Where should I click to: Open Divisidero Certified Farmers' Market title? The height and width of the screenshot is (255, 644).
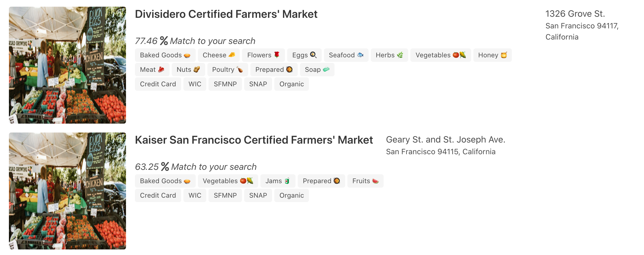(226, 14)
